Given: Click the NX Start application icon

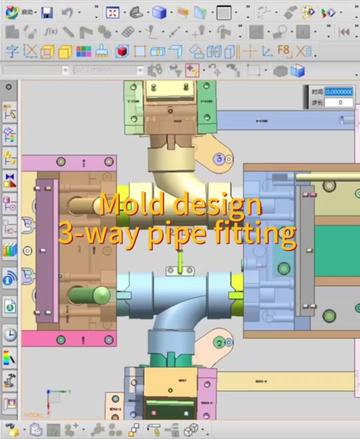Looking at the screenshot, I should point(12,12).
